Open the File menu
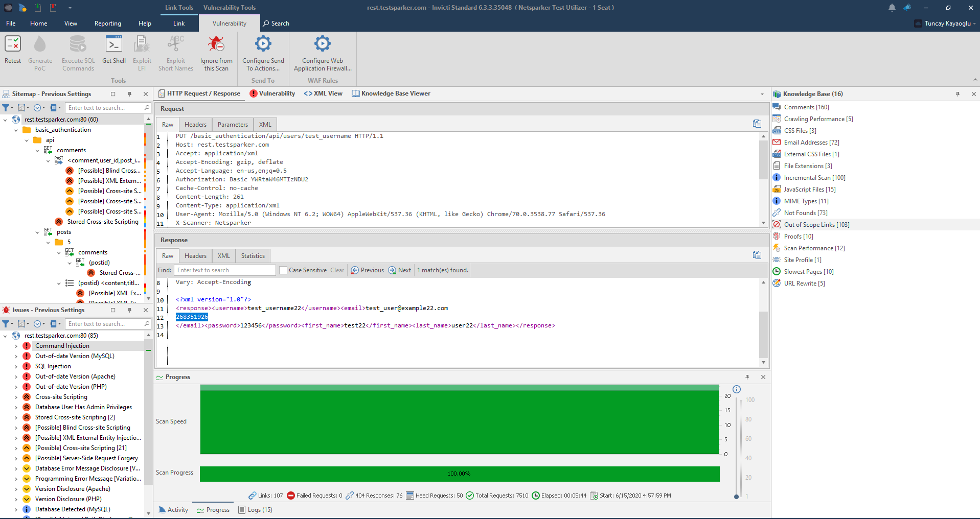Viewport: 980px width, 519px height. coord(11,23)
